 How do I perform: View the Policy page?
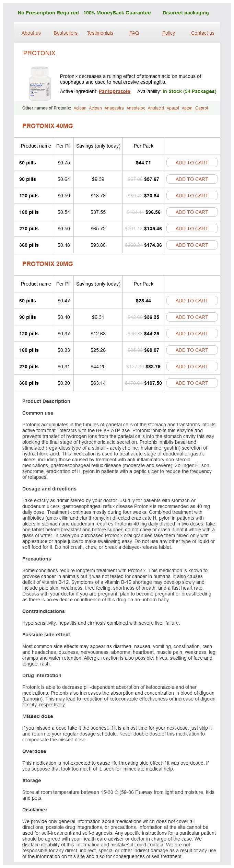pyautogui.click(x=168, y=33)
